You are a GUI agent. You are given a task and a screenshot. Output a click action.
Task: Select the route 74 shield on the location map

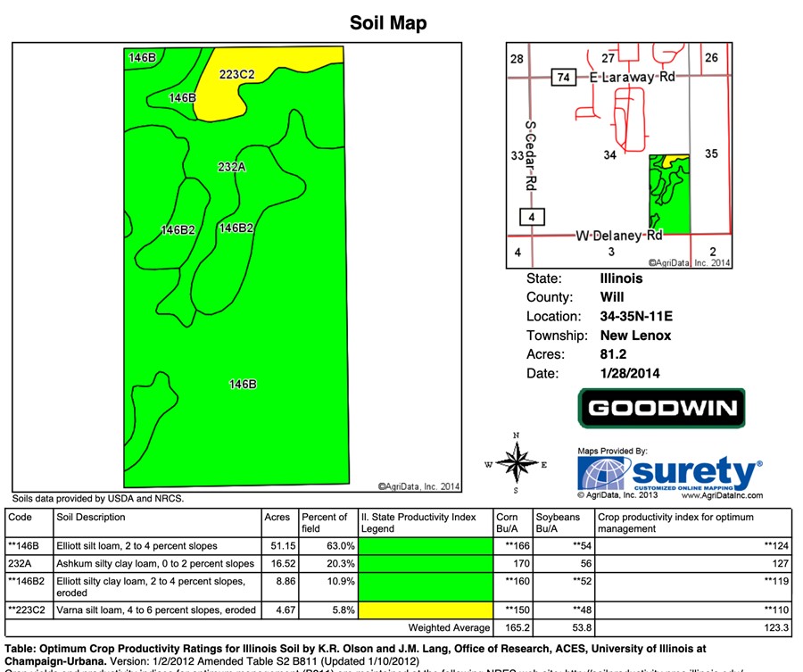coord(563,78)
